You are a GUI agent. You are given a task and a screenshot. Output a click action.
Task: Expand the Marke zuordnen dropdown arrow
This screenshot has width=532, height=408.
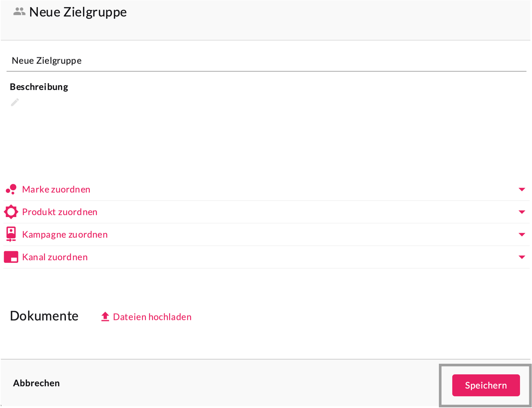[x=522, y=189]
